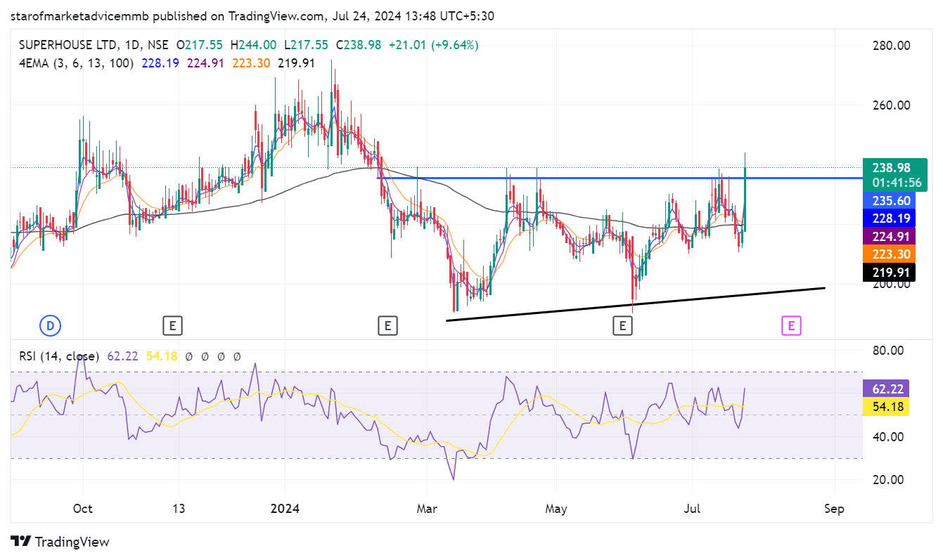Click the blue D dividend marker

click(50, 325)
